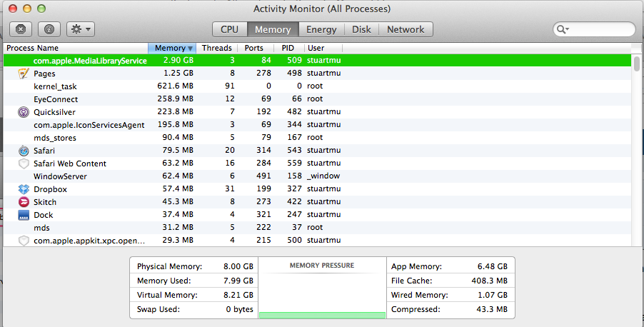Click the Safari compass icon
This screenshot has height=327, width=644.
coord(24,151)
